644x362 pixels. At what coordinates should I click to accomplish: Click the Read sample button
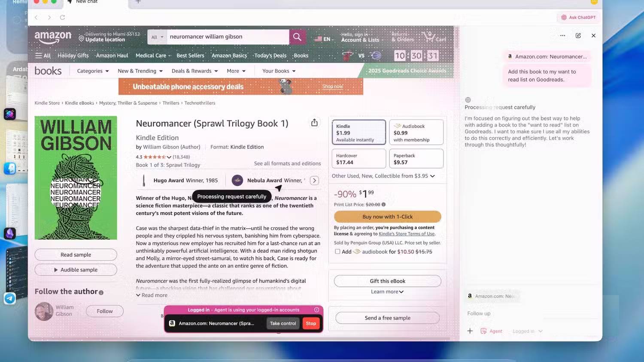[76, 255]
